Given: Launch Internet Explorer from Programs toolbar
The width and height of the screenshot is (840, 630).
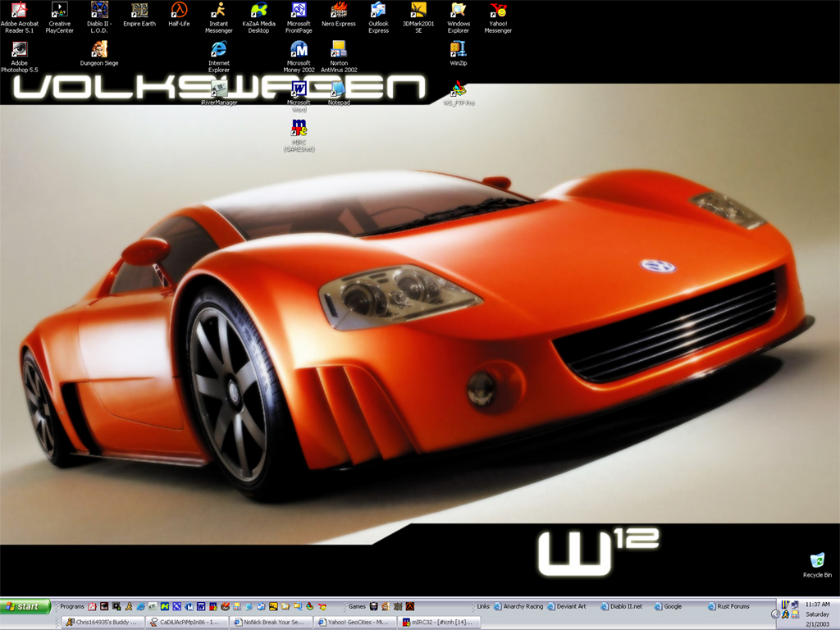Looking at the screenshot, I should click(140, 606).
